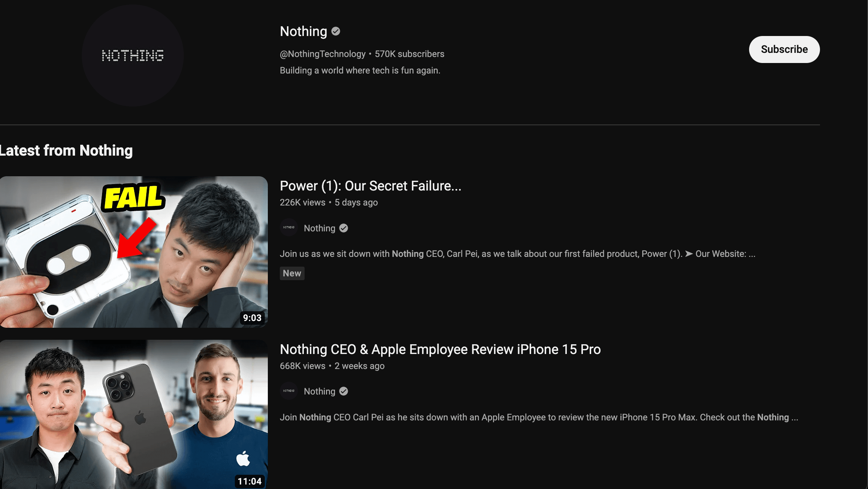Open Nothing channel name under iPhone review video
This screenshot has width=868, height=489.
(x=320, y=391)
